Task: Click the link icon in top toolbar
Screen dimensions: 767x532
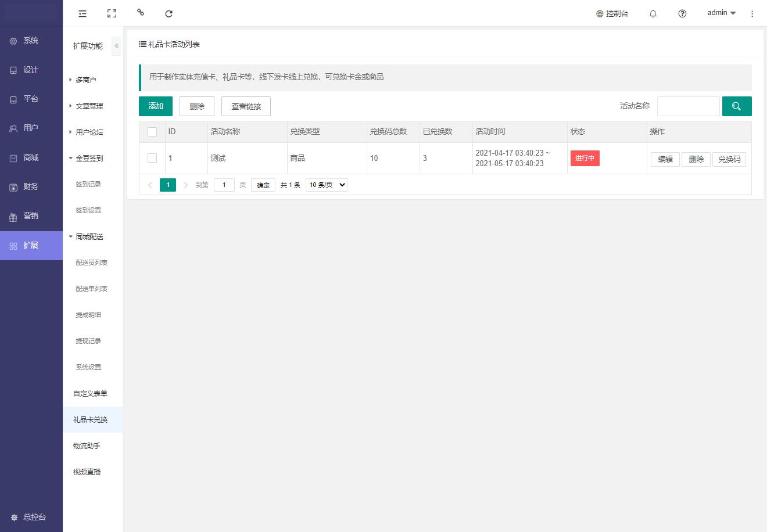Action: point(140,13)
